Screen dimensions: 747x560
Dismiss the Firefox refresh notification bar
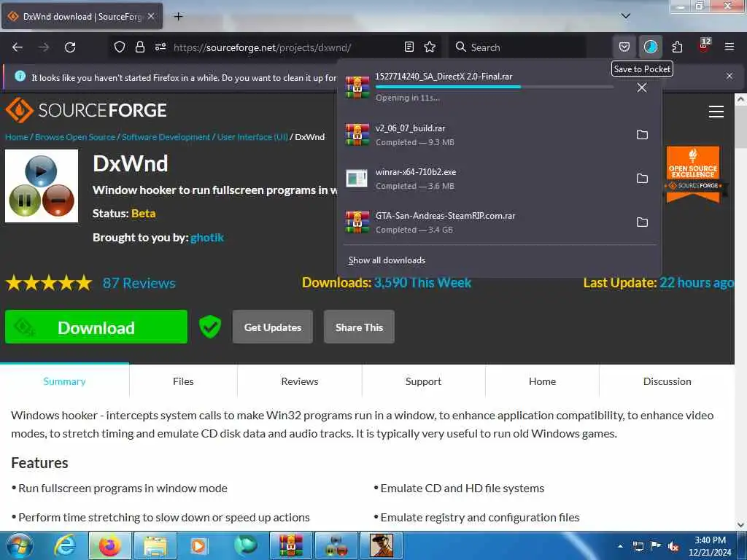coord(729,76)
